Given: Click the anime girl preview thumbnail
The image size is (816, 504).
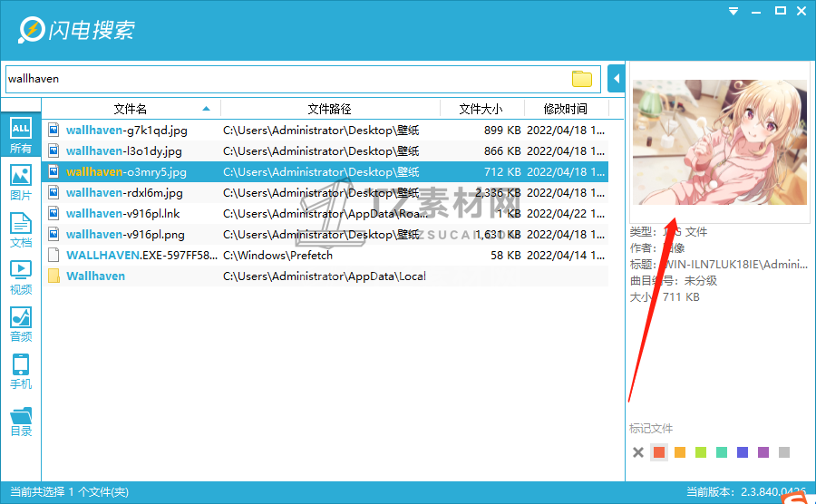Looking at the screenshot, I should (720, 142).
